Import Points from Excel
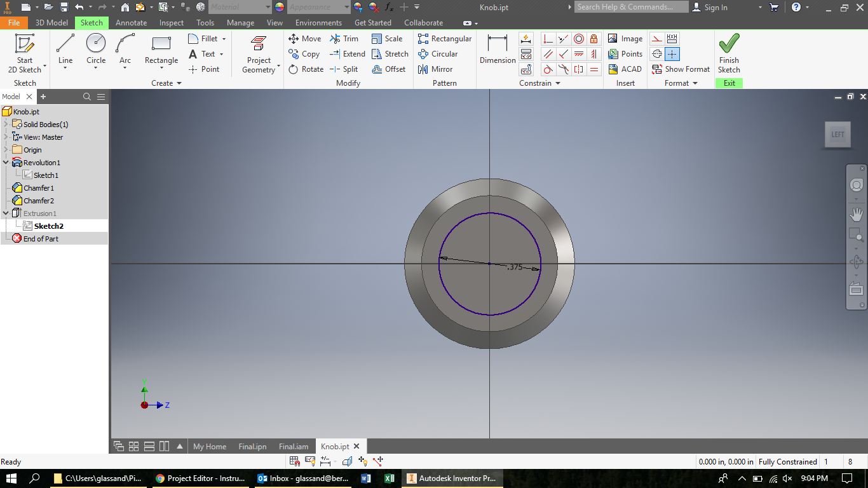The width and height of the screenshot is (868, 488). click(x=625, y=54)
